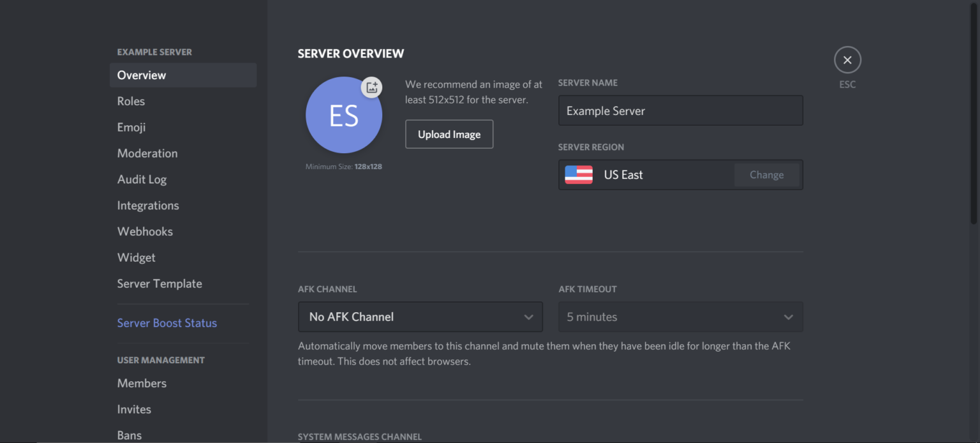Open Webhooks settings
980x443 pixels.
tap(145, 231)
